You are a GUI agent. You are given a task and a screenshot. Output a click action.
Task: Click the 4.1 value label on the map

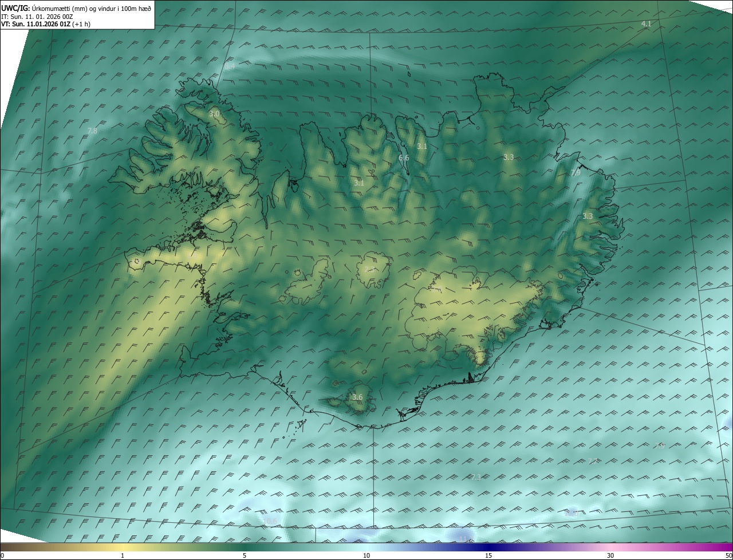[646, 23]
